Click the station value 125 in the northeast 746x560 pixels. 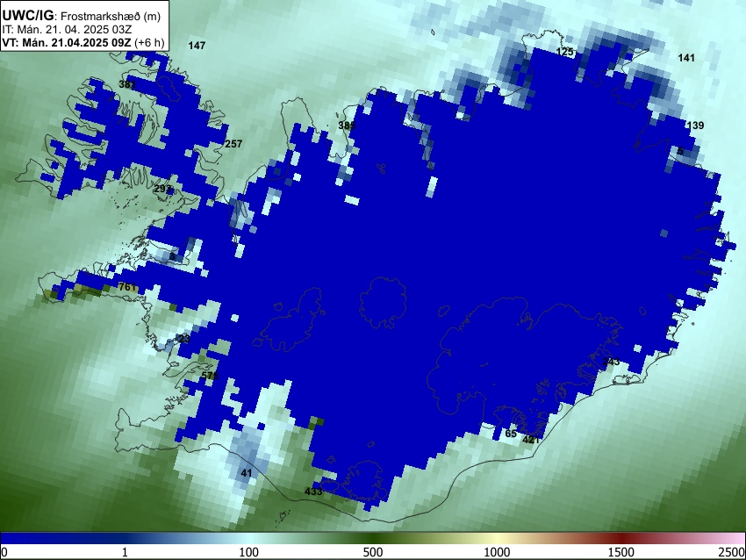565,52
